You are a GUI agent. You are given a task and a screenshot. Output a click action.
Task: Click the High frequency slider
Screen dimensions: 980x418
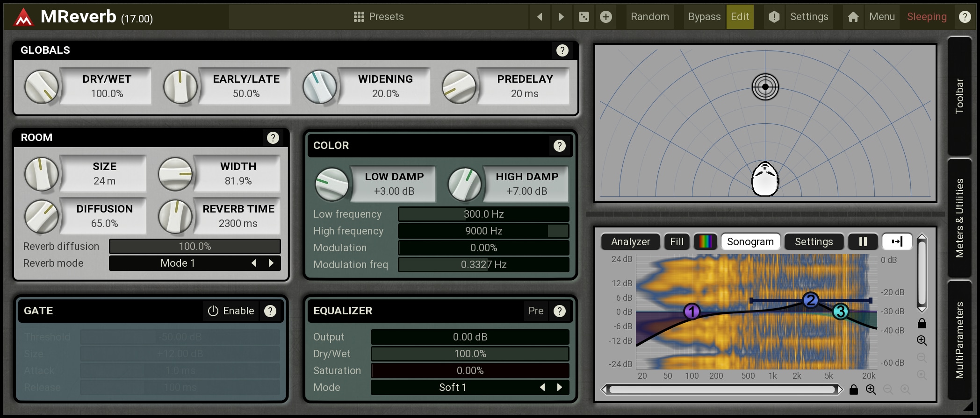tap(483, 231)
